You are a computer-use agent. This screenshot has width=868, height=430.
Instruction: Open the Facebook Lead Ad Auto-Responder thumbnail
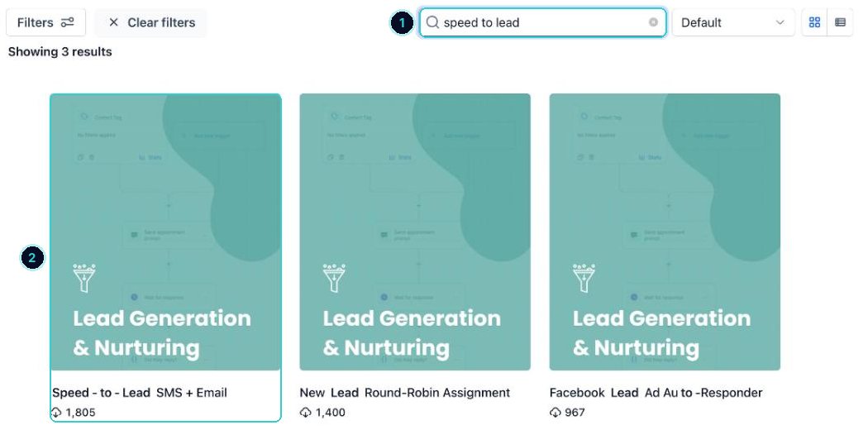(x=665, y=232)
